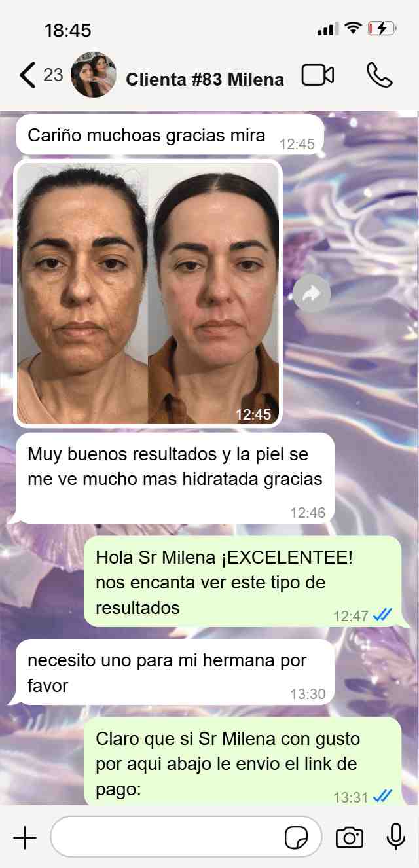Tap the unread count 23 badge

pyautogui.click(x=53, y=75)
